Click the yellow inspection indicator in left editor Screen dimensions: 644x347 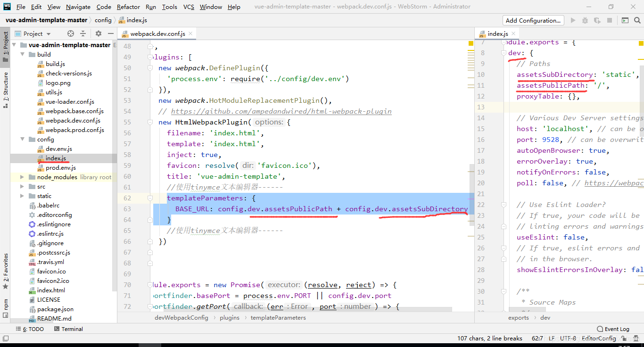click(x=471, y=43)
